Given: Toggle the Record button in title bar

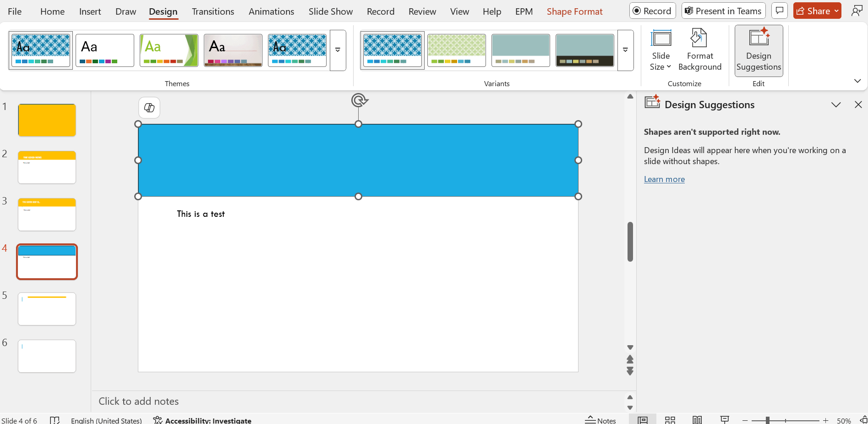Looking at the screenshot, I should pos(652,10).
